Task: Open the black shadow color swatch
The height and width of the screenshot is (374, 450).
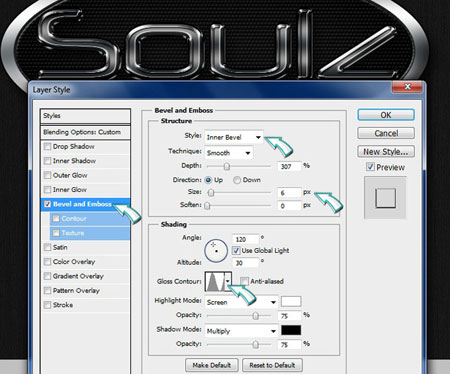Action: point(291,330)
